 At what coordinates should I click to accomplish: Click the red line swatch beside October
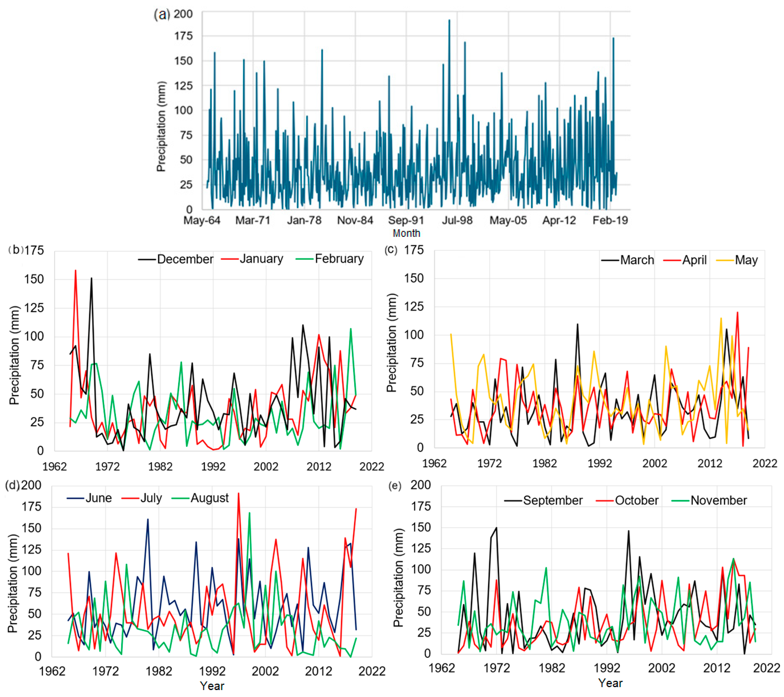tap(605, 500)
